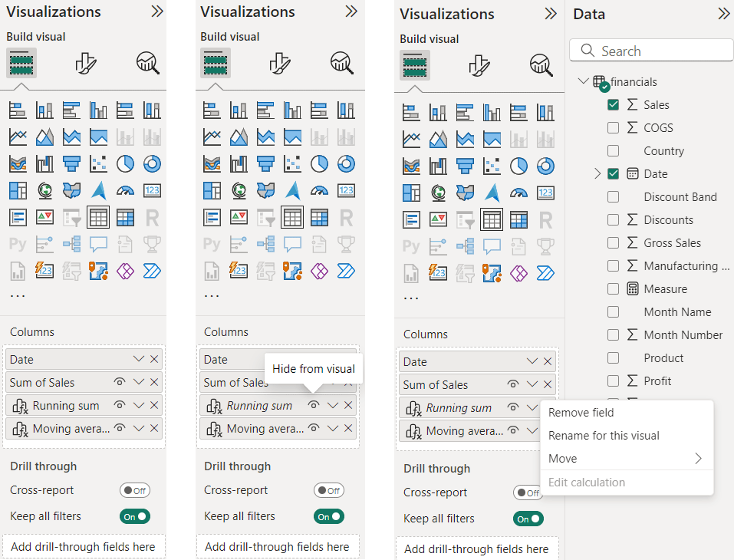Click eye icon on italic Running sum, middle pane
734x560 pixels.
[x=314, y=405]
